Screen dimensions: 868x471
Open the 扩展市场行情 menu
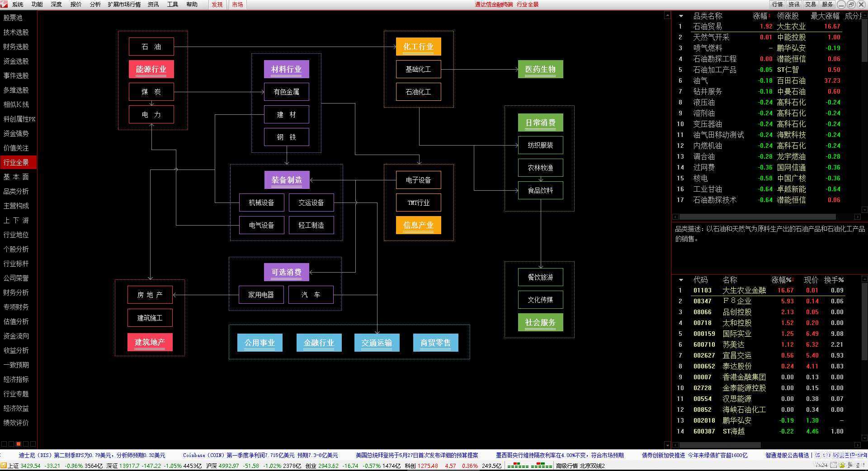click(x=124, y=5)
